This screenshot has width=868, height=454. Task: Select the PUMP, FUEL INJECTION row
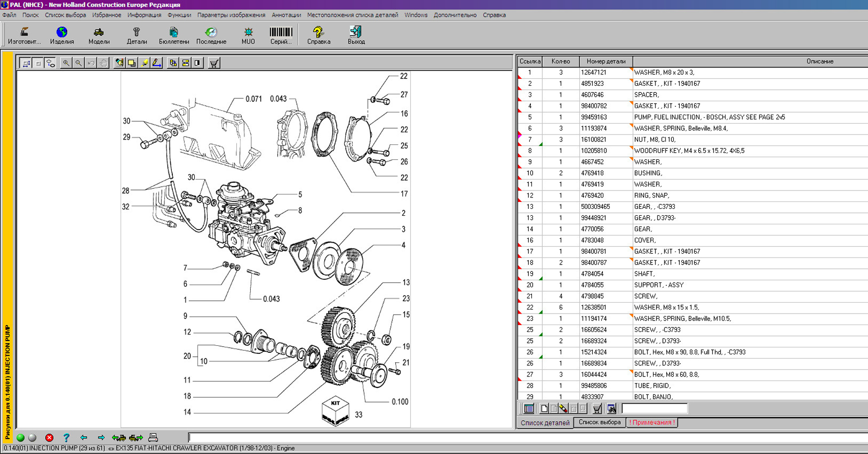[709, 117]
